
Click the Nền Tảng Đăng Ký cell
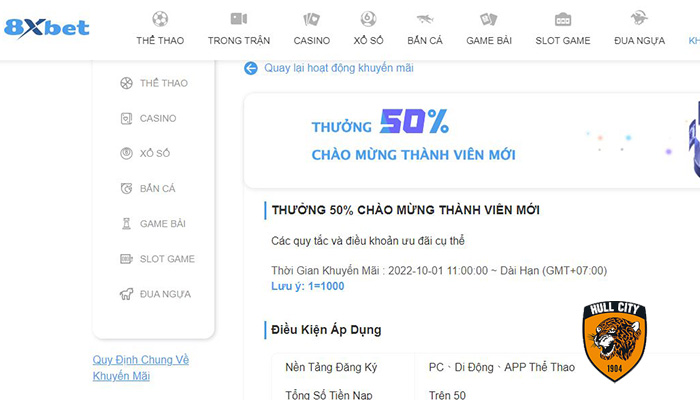click(331, 367)
